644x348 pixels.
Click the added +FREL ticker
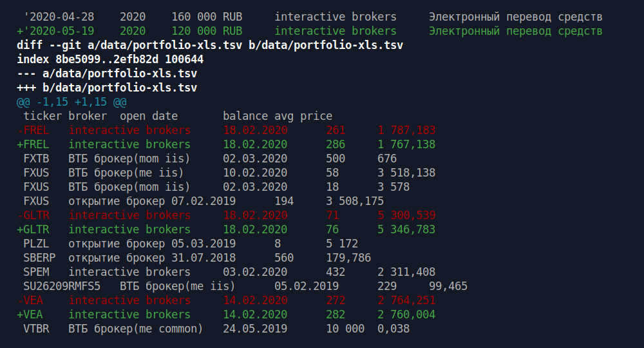coord(33,144)
